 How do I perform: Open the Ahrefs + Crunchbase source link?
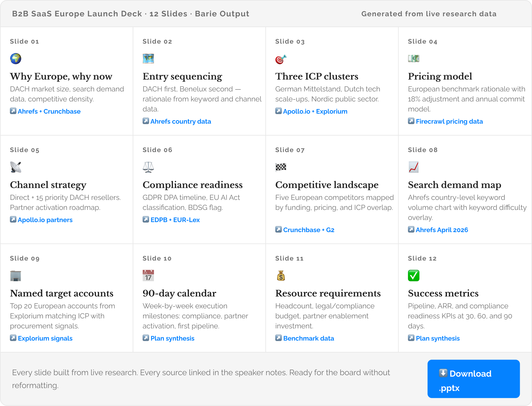point(45,111)
